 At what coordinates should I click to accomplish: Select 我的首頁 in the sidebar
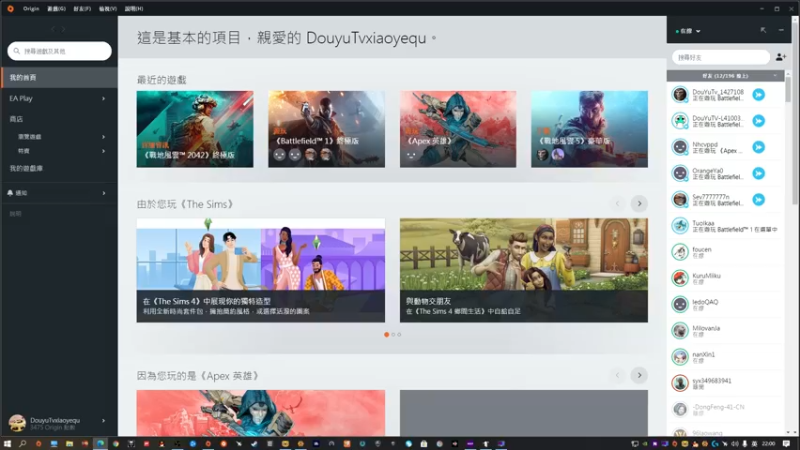click(x=59, y=78)
